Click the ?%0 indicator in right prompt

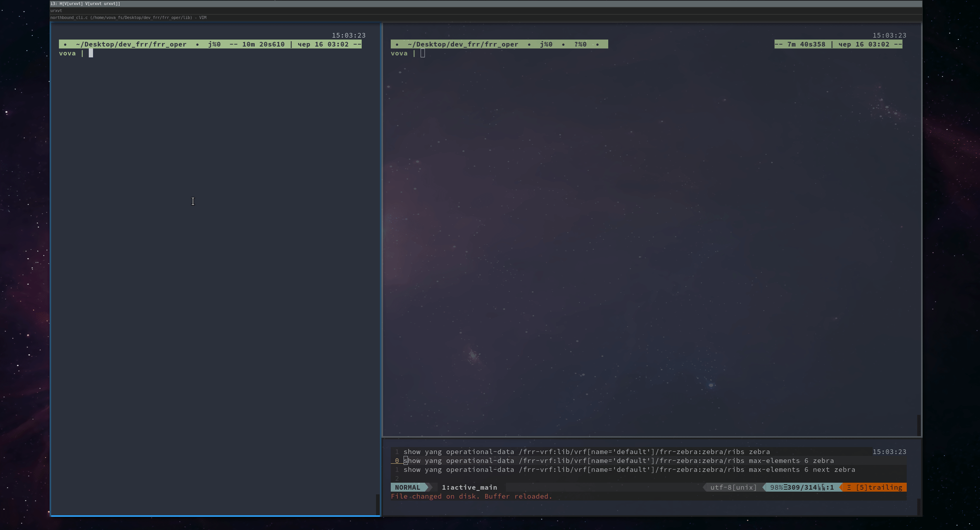pyautogui.click(x=580, y=44)
